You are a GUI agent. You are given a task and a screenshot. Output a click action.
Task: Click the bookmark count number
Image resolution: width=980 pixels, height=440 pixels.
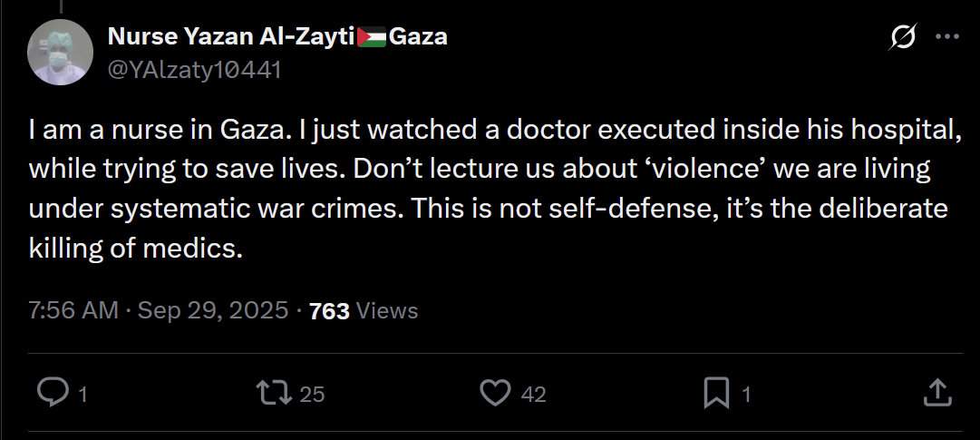click(746, 394)
